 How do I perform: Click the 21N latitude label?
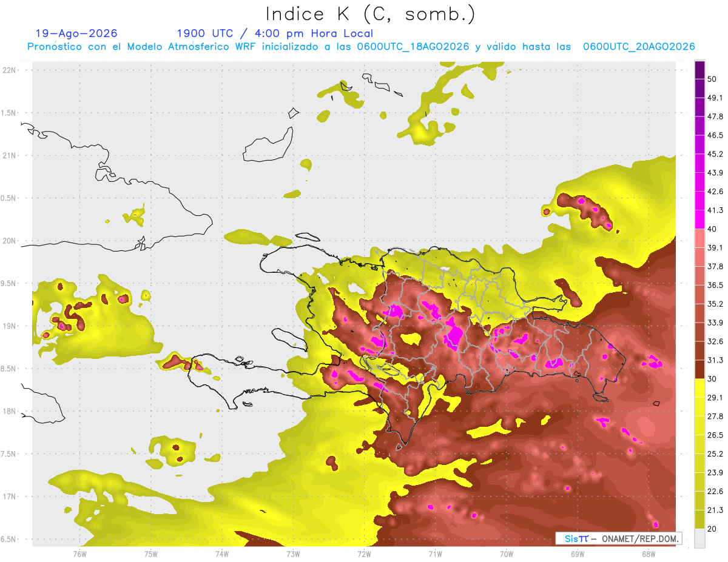9,155
